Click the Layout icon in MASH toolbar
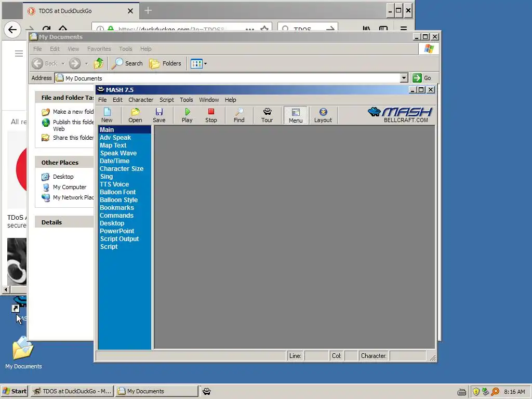Image resolution: width=532 pixels, height=399 pixels. pos(323,115)
